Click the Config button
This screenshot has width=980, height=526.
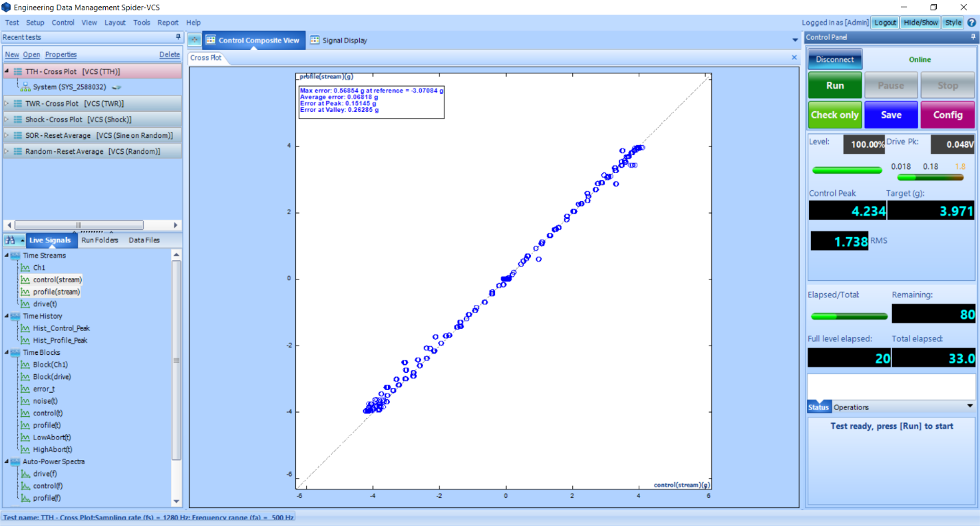point(947,115)
